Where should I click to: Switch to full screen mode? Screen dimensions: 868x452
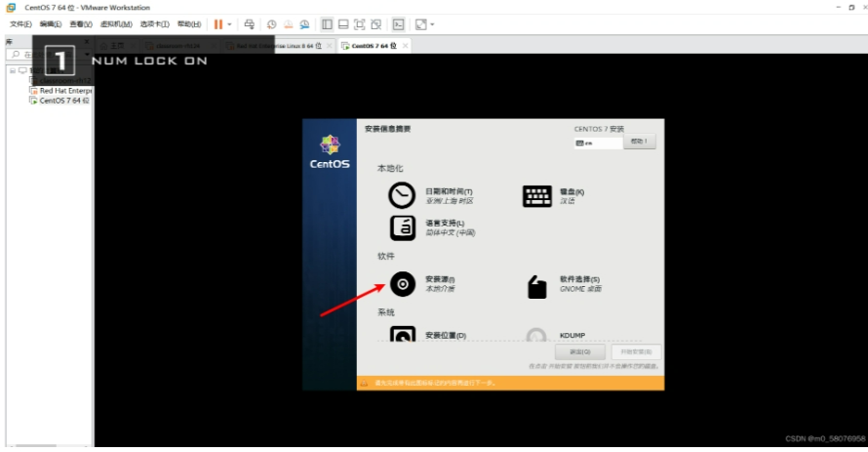point(360,24)
